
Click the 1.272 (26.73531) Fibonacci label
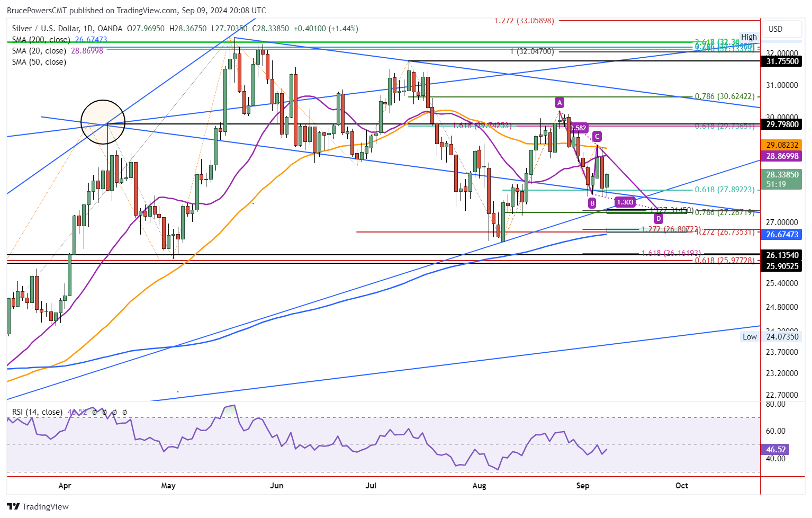coord(725,232)
